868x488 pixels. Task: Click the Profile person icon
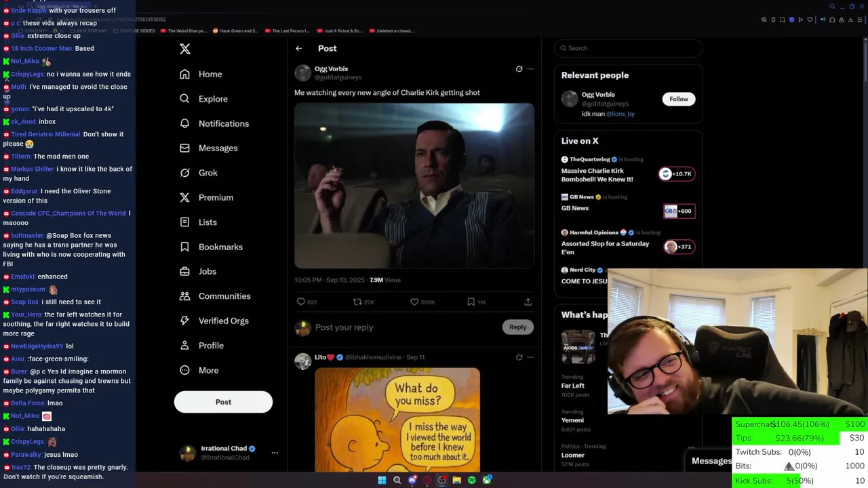[184, 346]
